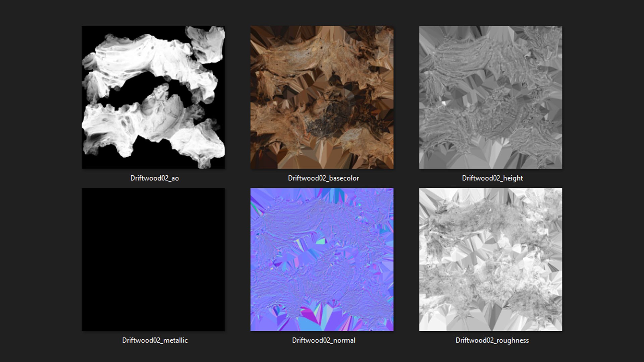The image size is (644, 362).
Task: Click the Driftwood02_normal file name label
Action: click(324, 341)
